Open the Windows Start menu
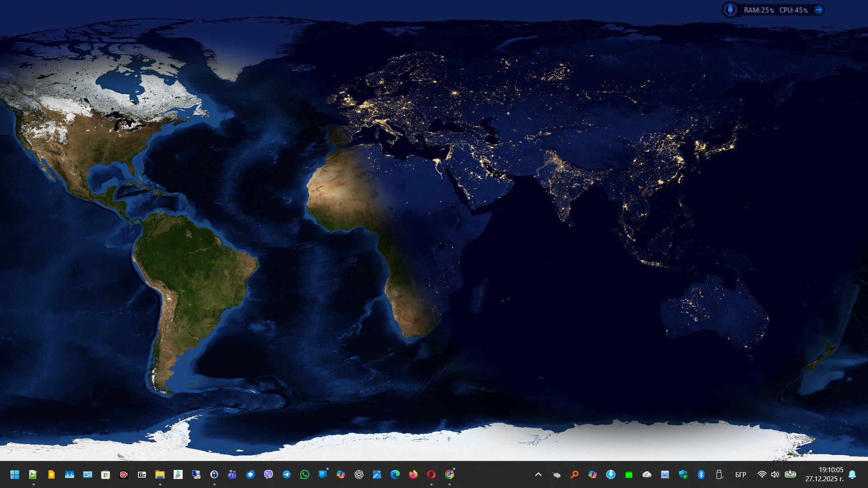This screenshot has height=488, width=868. point(14,474)
